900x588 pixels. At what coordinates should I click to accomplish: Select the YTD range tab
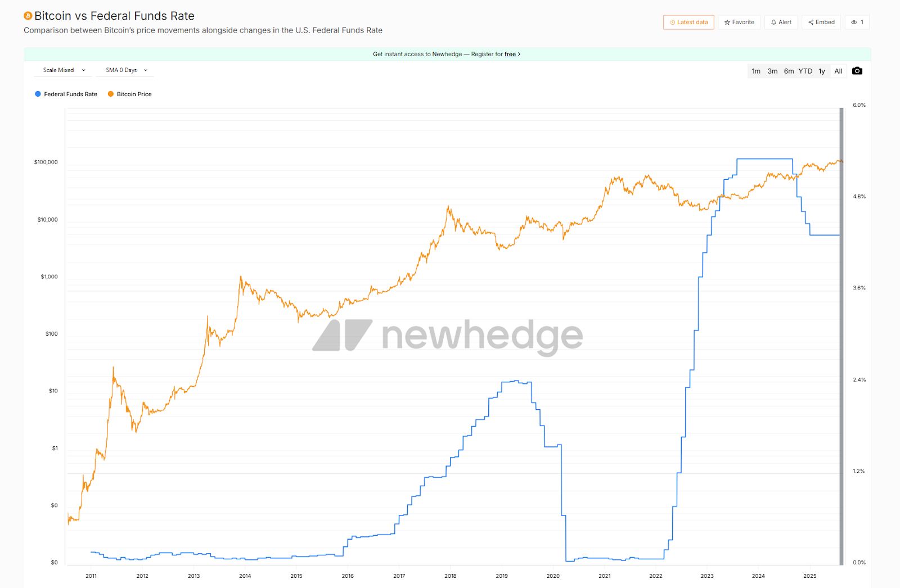pyautogui.click(x=805, y=71)
